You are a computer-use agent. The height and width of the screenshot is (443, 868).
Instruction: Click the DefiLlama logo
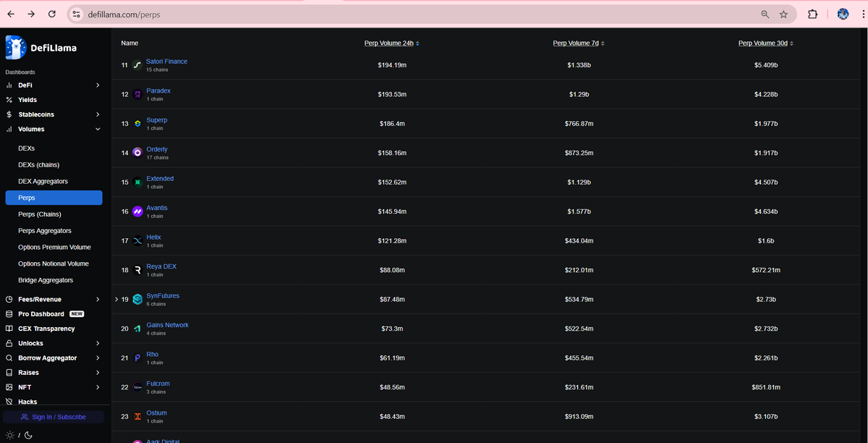(x=41, y=48)
